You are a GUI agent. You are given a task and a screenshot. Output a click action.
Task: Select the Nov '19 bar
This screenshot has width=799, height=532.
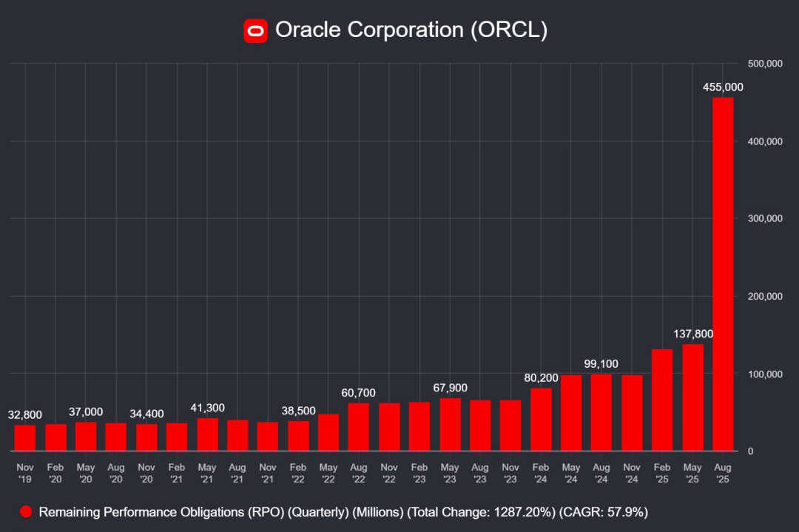[x=25, y=438]
